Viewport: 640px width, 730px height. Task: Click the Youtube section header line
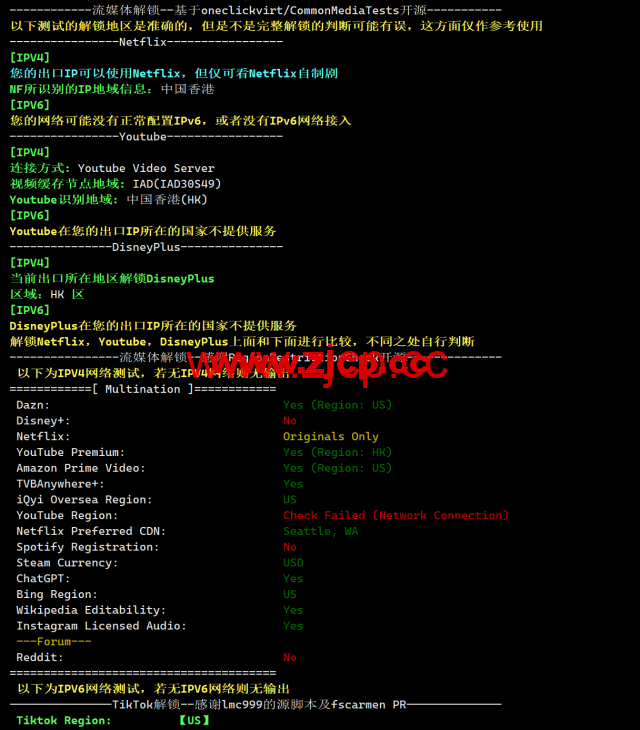click(x=146, y=136)
